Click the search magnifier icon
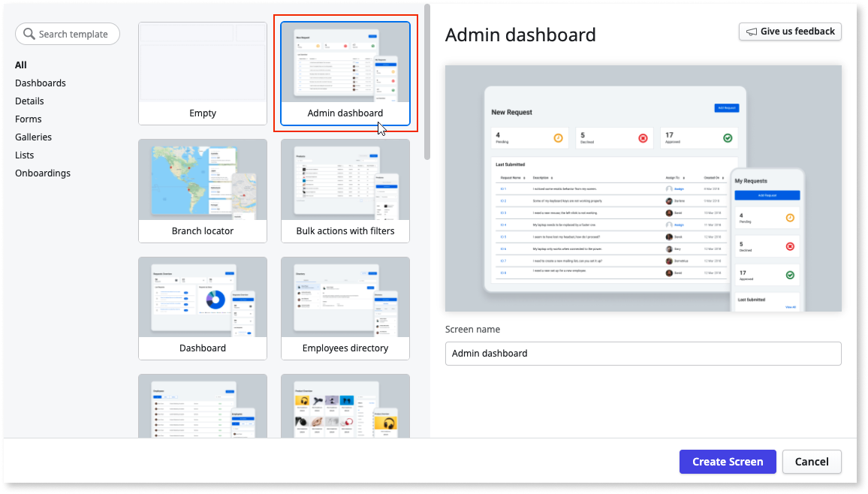The height and width of the screenshot is (494, 868). (x=30, y=34)
